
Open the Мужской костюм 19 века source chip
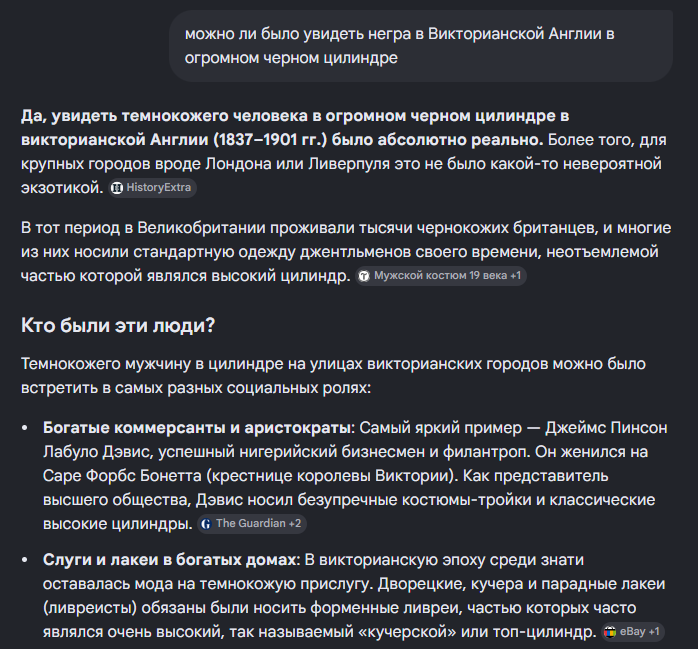click(440, 276)
